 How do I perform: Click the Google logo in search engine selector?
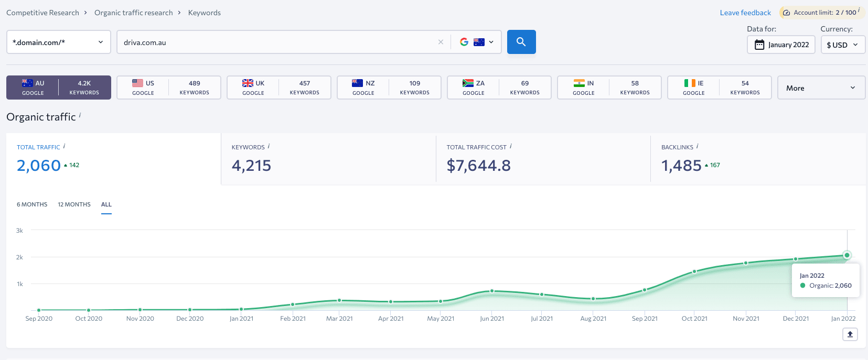[464, 42]
